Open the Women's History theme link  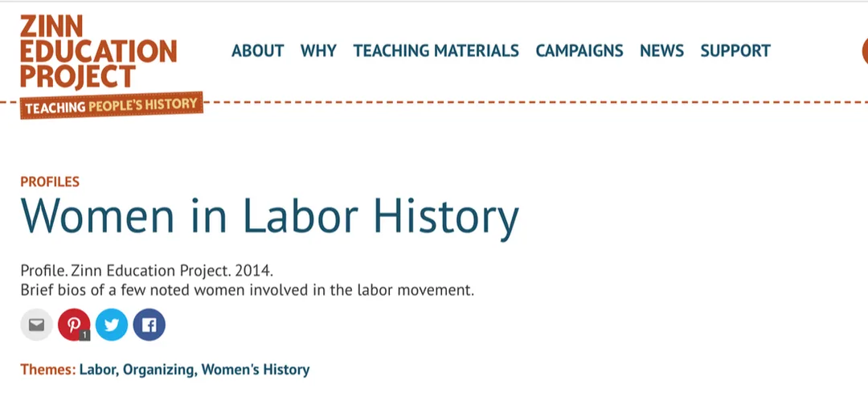click(256, 369)
